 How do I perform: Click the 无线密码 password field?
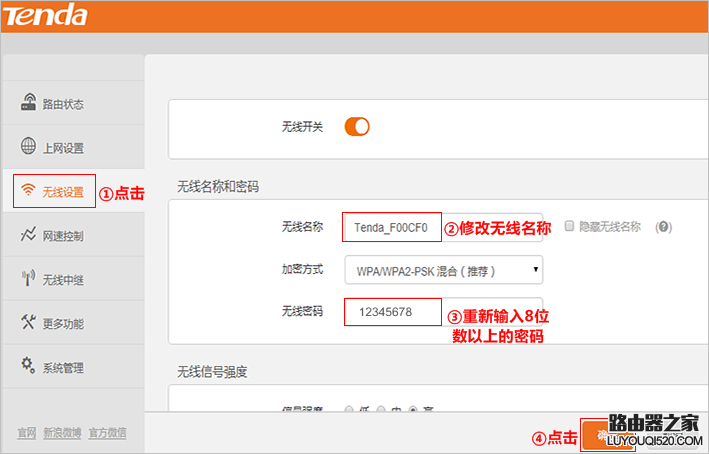click(392, 312)
